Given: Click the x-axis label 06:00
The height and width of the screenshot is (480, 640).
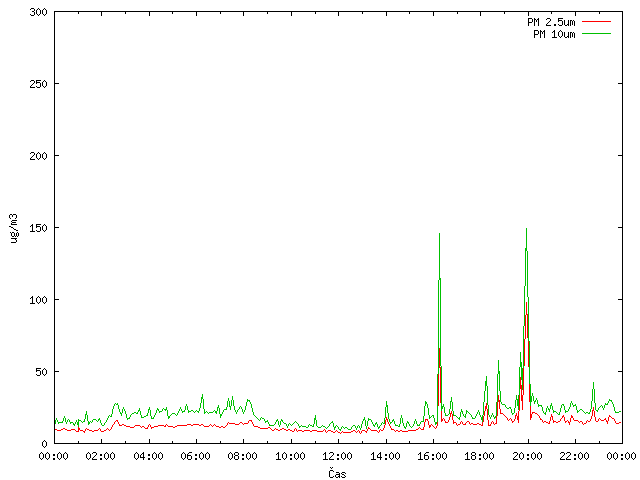Looking at the screenshot, I should pyautogui.click(x=196, y=456).
